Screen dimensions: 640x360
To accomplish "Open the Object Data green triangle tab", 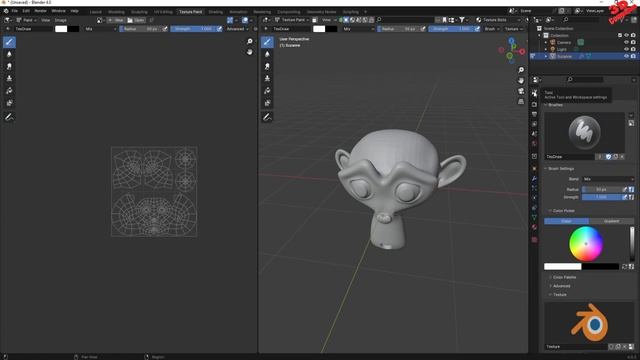I will [534, 218].
